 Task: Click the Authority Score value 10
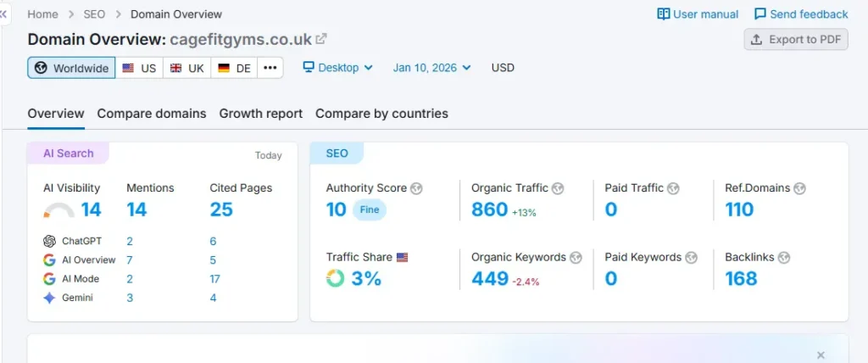point(336,209)
